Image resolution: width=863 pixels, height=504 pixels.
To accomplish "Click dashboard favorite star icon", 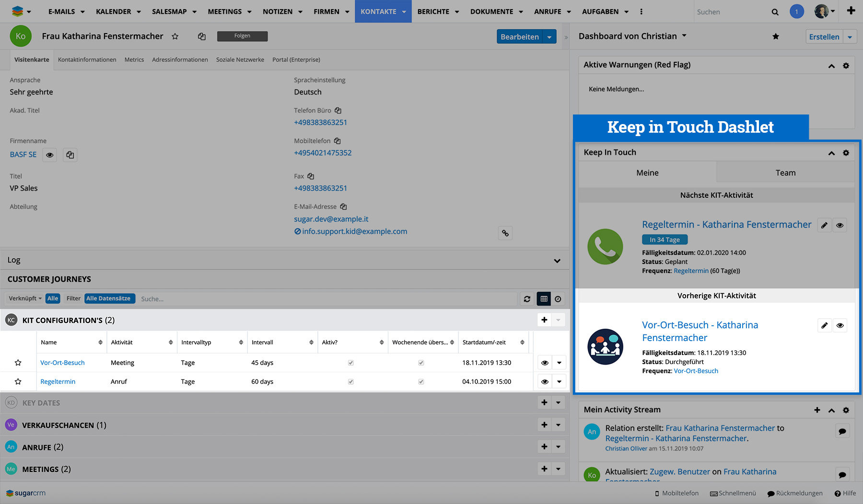I will [776, 37].
